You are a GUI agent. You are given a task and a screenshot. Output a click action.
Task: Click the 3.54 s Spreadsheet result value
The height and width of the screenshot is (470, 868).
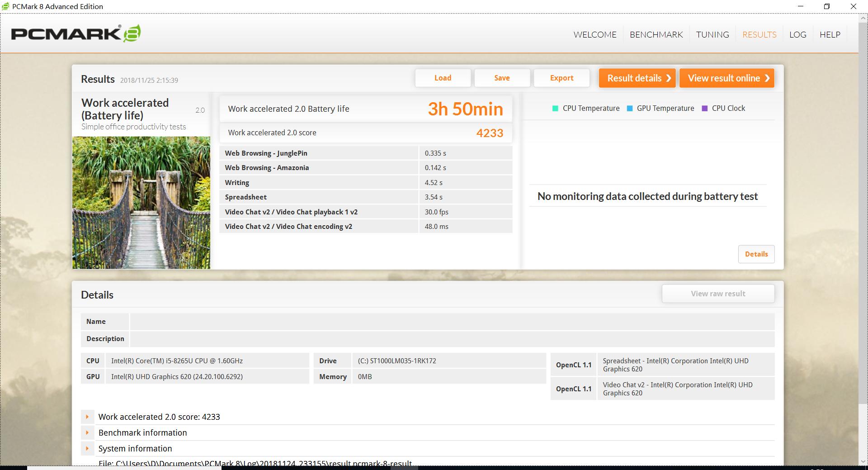pos(434,197)
